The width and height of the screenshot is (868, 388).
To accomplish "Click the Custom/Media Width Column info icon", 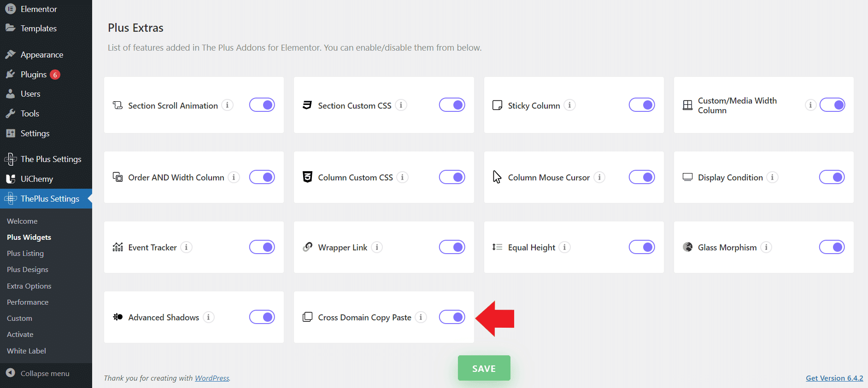I will point(810,105).
